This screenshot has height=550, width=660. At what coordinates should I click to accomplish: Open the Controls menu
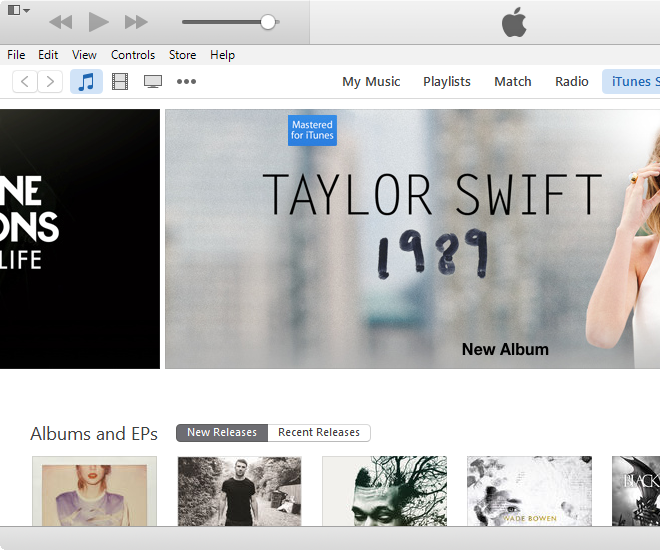pyautogui.click(x=133, y=55)
